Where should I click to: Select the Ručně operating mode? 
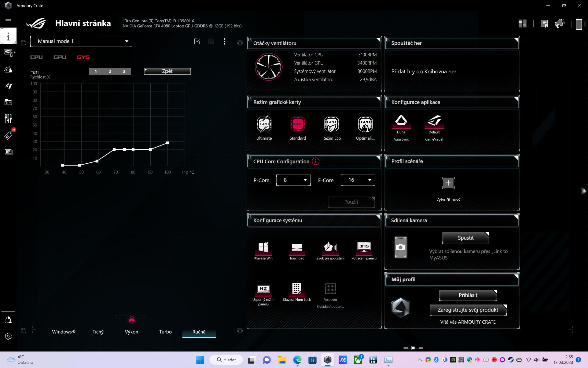[199, 332]
